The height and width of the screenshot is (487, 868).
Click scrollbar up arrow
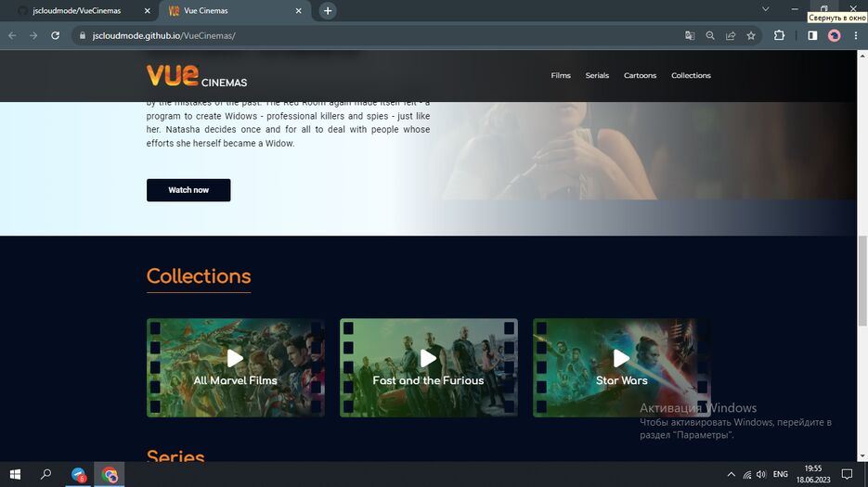(x=862, y=56)
